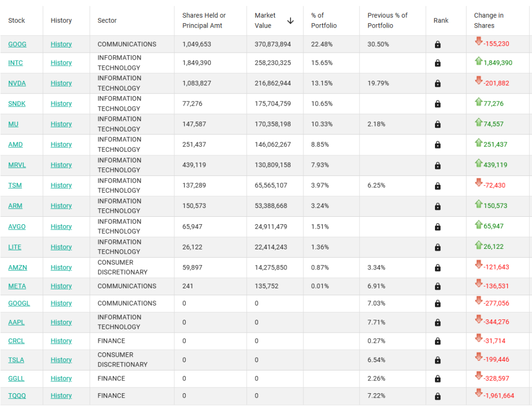Open the INTC stock link

16,63
